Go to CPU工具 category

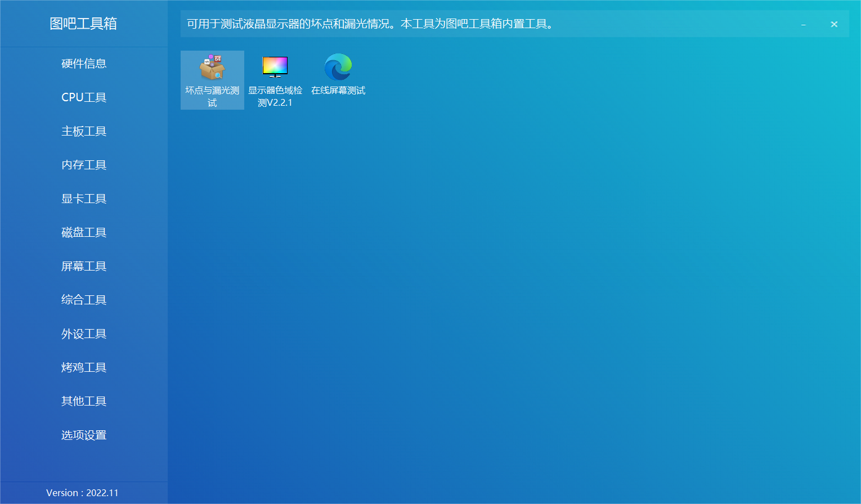point(84,97)
